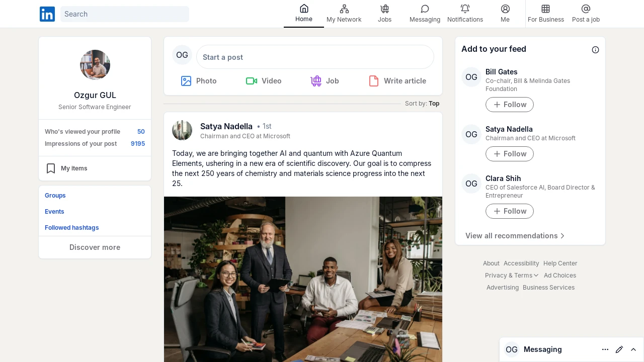Open Followed hashtags
644x362 pixels.
[72, 228]
